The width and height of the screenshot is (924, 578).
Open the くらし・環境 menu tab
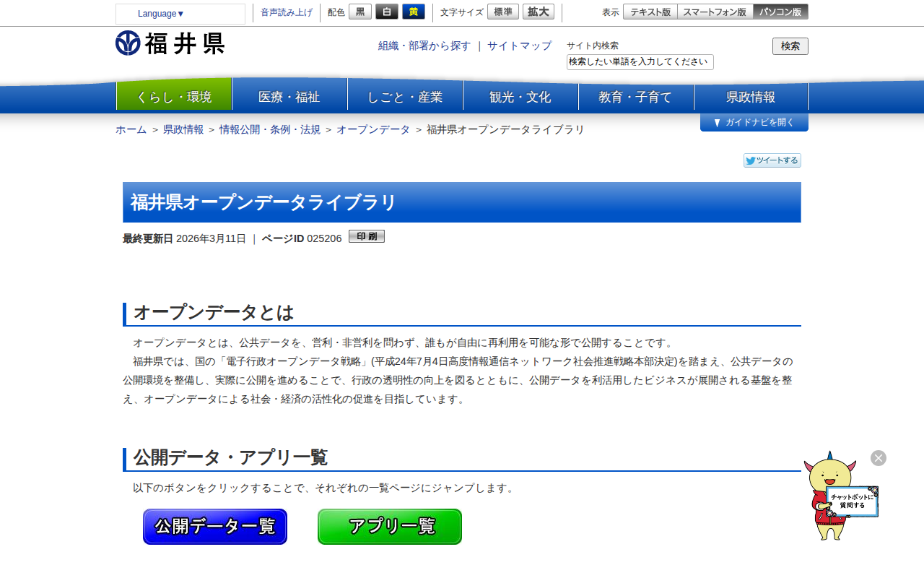click(x=174, y=96)
